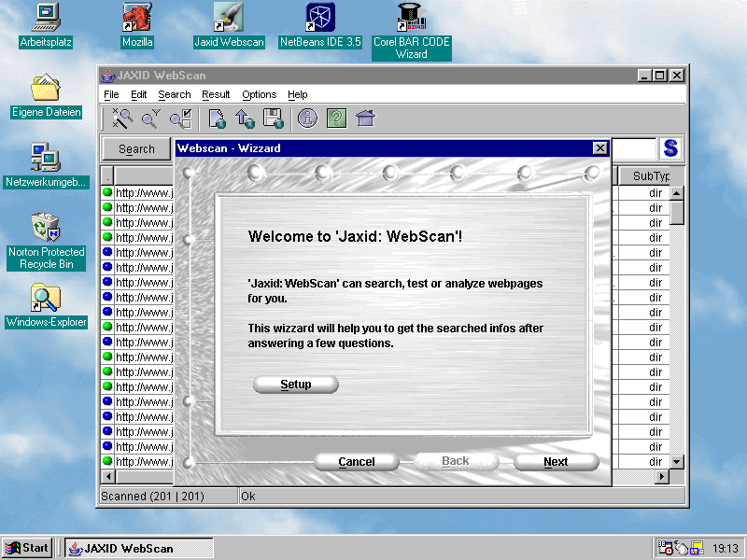The width and height of the screenshot is (747, 560).
Task: Open the Result menu
Action: pyautogui.click(x=216, y=95)
